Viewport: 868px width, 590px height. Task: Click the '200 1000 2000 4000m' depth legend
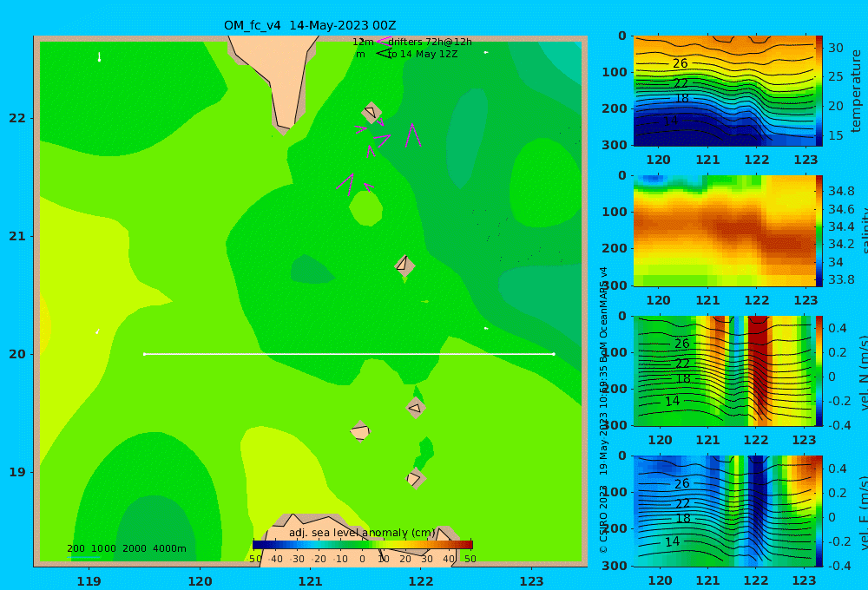126,548
